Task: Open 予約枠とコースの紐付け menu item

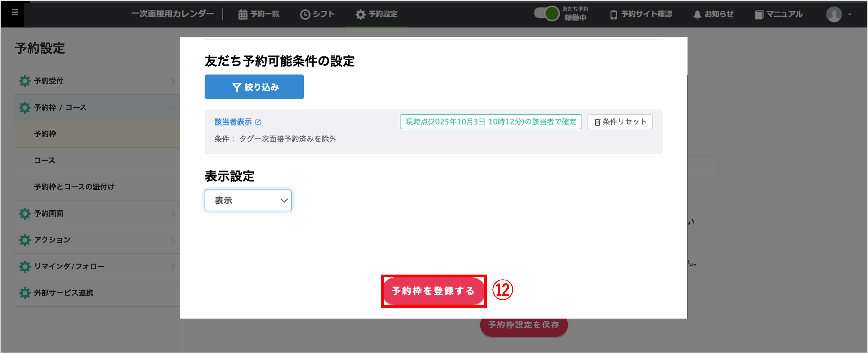Action: click(74, 187)
